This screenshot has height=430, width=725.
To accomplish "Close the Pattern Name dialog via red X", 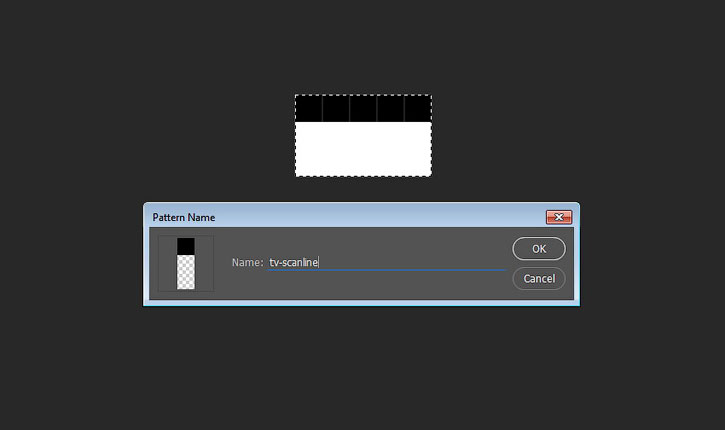I will [x=559, y=217].
